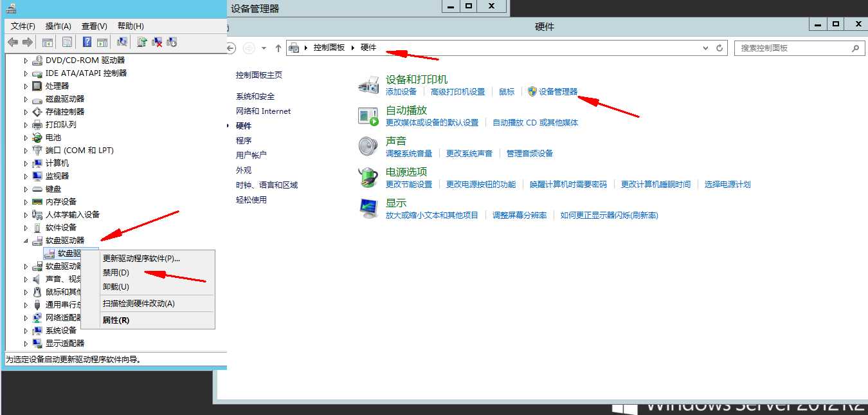Click the 键盘 device icon
The width and height of the screenshot is (868, 415).
click(37, 189)
